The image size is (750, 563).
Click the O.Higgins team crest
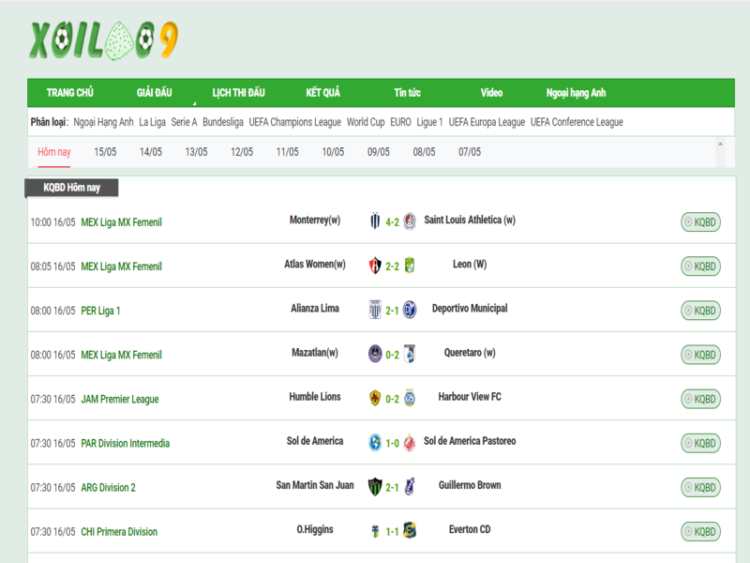[375, 531]
